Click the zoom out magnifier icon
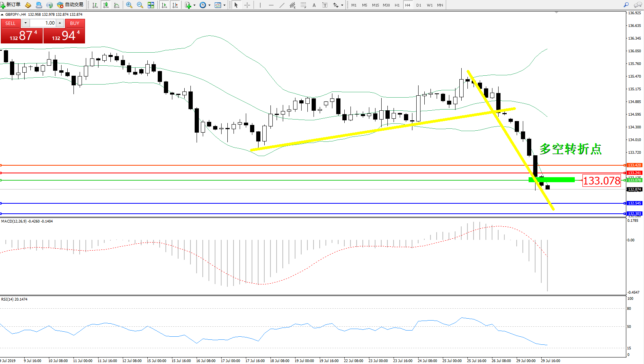The height and width of the screenshot is (364, 644). [x=140, y=5]
